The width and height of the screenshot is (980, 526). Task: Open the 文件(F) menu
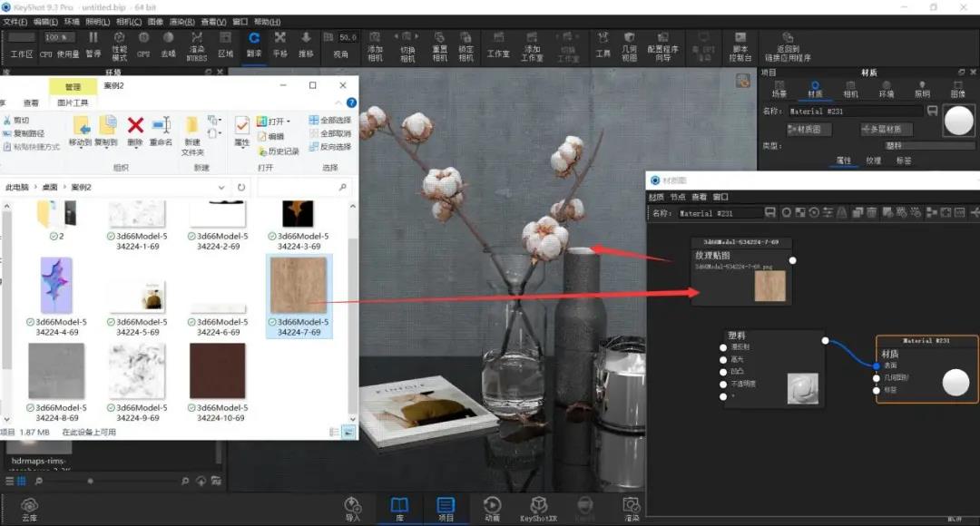pos(15,22)
